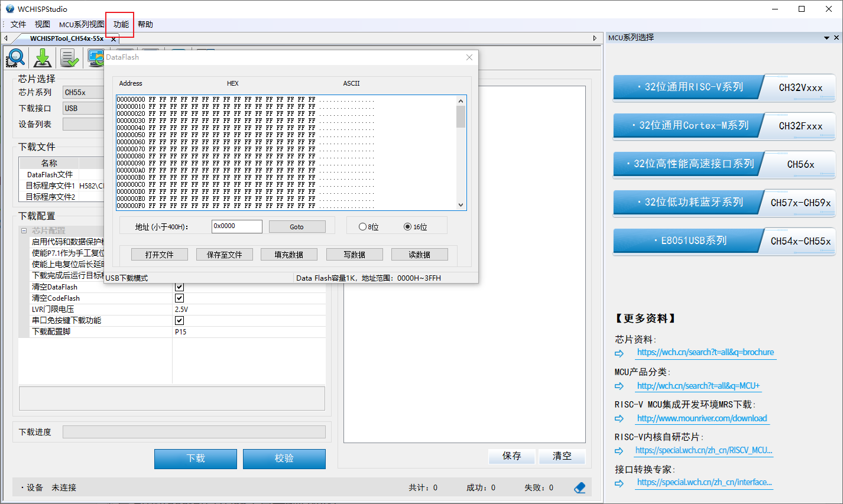Click the arrow icon beside the MCU+ search link

(x=619, y=386)
